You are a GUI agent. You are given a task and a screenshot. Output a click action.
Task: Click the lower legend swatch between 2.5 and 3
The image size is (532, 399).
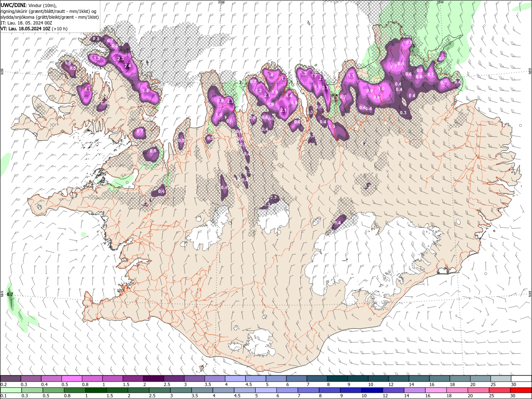click(160, 390)
